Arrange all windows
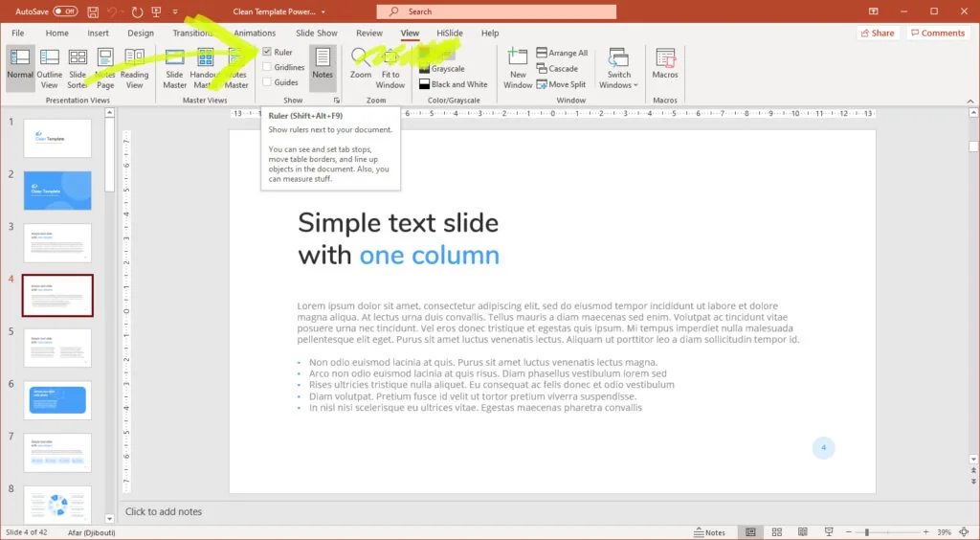The width and height of the screenshot is (980, 540). pos(562,53)
